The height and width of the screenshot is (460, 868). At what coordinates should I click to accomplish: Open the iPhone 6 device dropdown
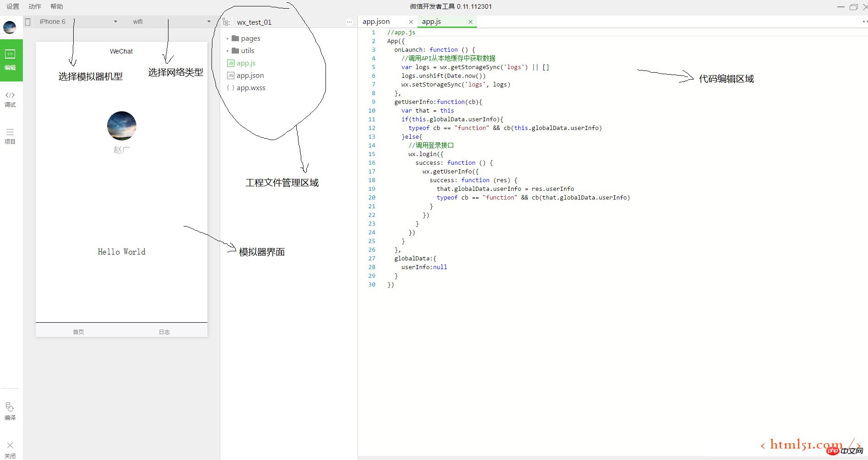(78, 22)
